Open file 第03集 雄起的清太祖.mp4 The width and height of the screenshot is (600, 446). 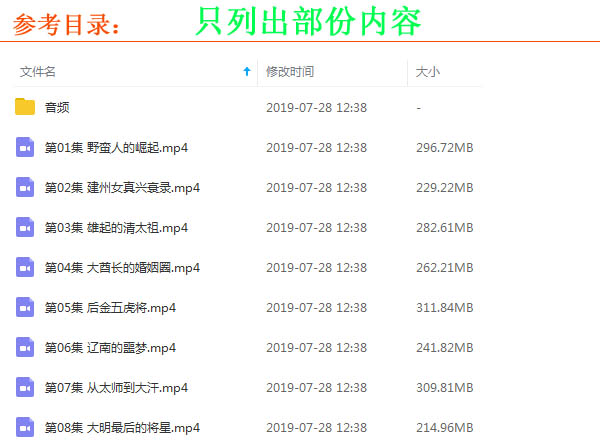click(116, 227)
